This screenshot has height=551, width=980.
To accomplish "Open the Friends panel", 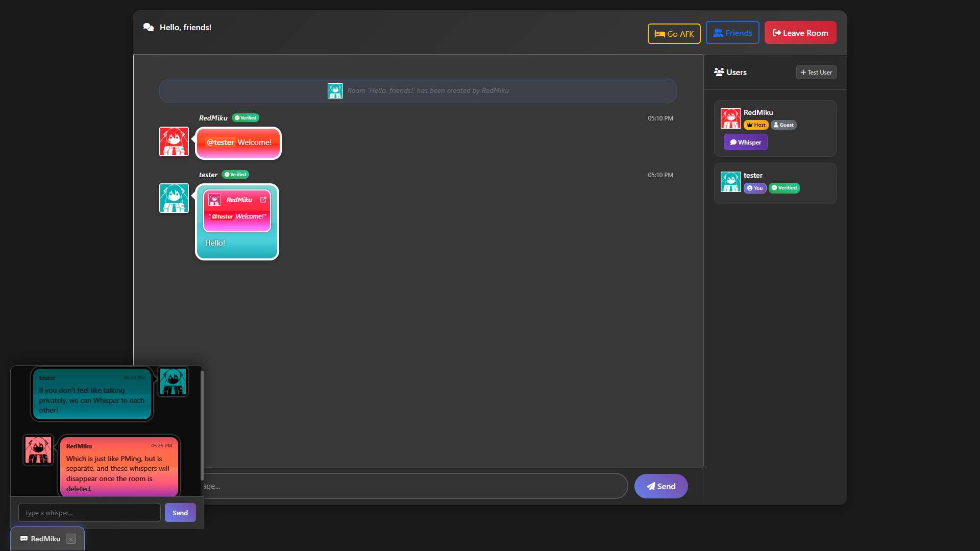I will click(732, 33).
